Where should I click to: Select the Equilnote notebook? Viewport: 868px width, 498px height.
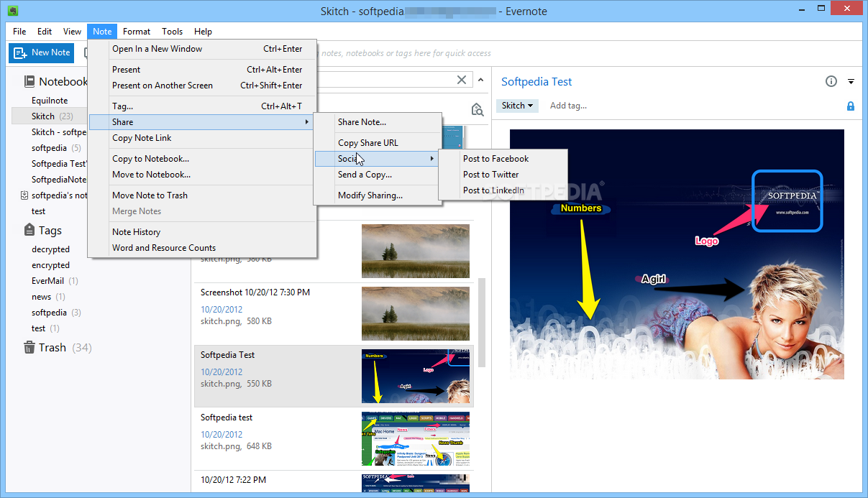pyautogui.click(x=50, y=101)
